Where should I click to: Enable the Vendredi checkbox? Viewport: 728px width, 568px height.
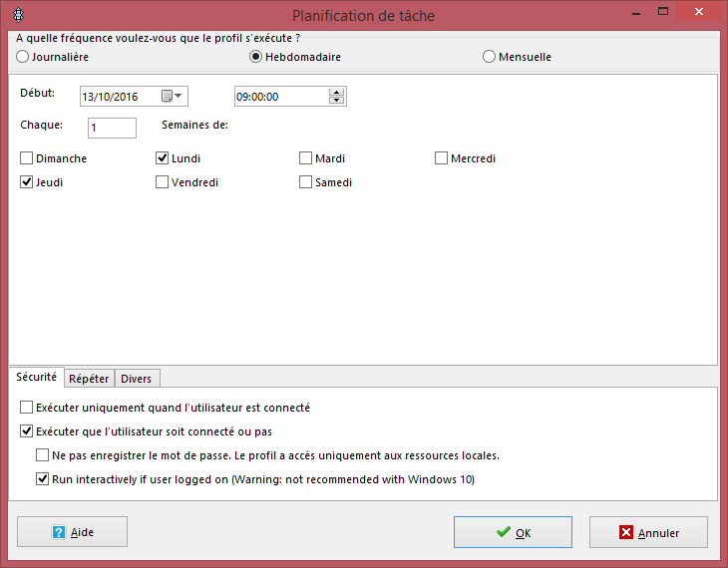pos(163,182)
